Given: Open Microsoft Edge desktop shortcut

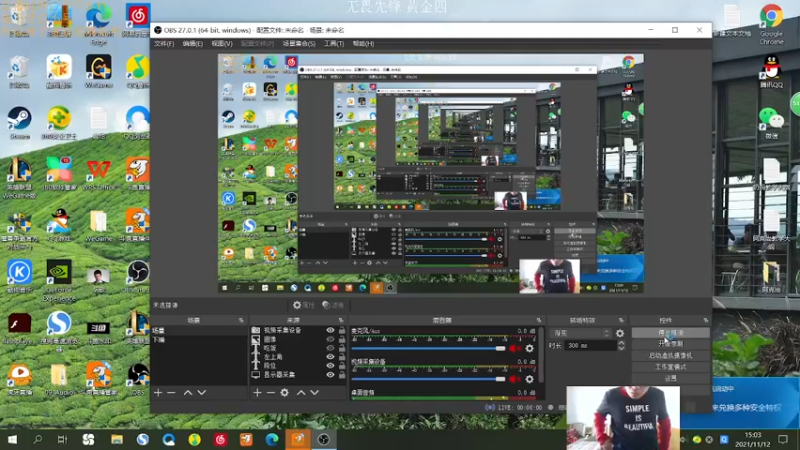Looking at the screenshot, I should tap(99, 23).
